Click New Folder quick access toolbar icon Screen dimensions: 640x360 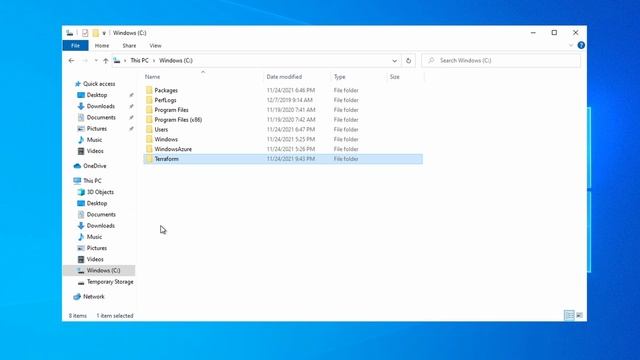click(x=96, y=33)
